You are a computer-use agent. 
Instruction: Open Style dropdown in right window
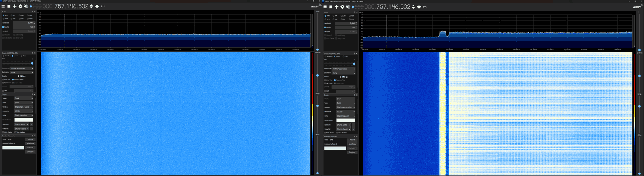tap(346, 116)
